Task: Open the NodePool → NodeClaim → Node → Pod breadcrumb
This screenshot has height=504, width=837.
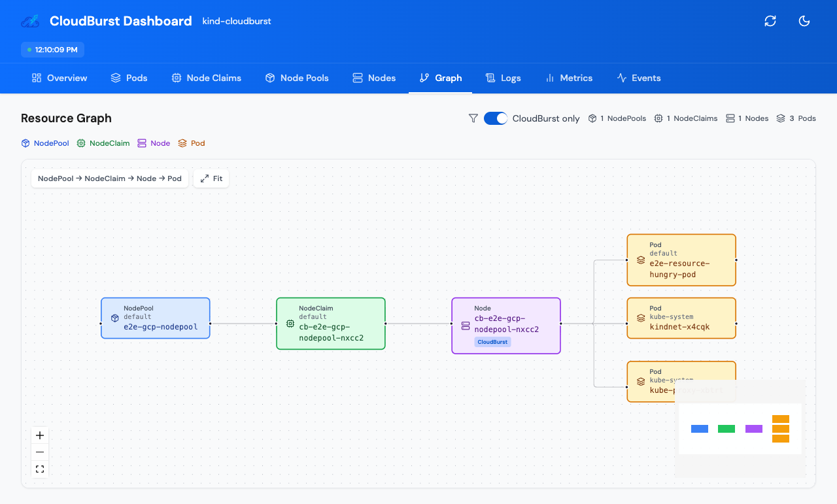Action: click(x=109, y=178)
